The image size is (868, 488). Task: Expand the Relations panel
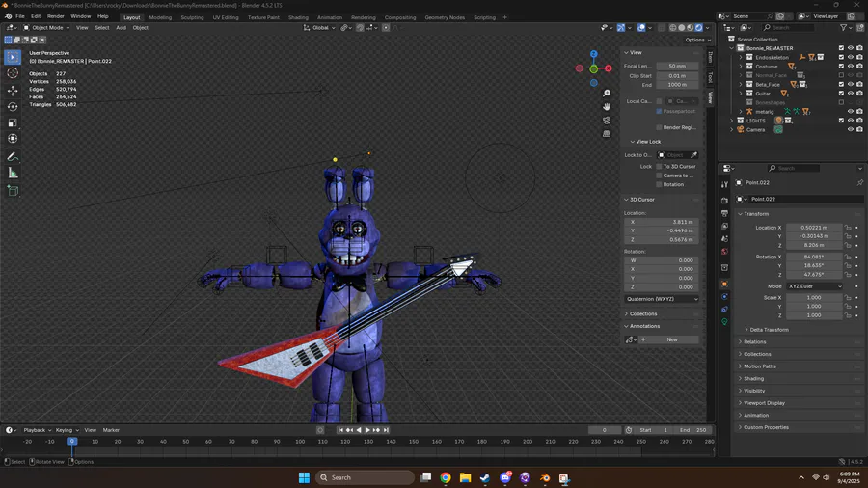[754, 342]
